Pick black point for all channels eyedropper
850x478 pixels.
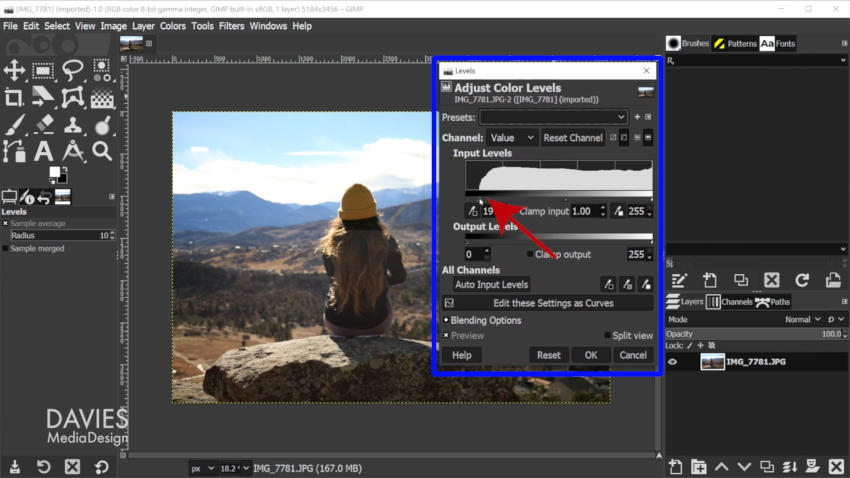point(609,284)
